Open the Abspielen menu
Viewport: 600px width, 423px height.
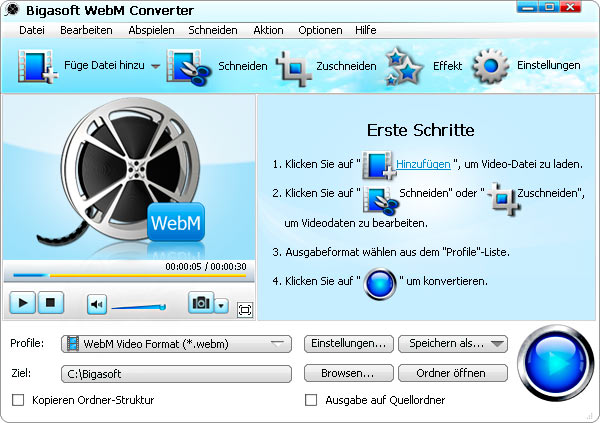[151, 30]
